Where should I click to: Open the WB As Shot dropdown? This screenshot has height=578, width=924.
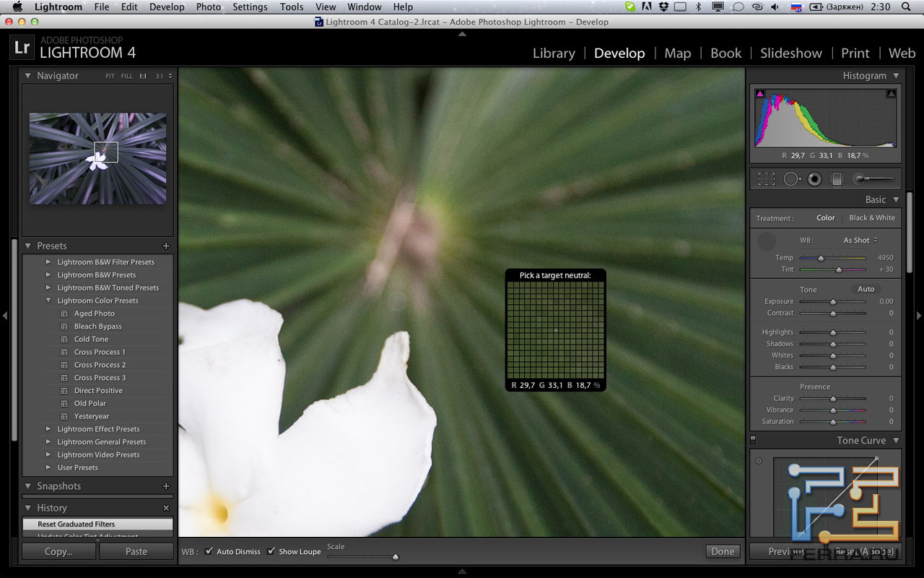[860, 241]
